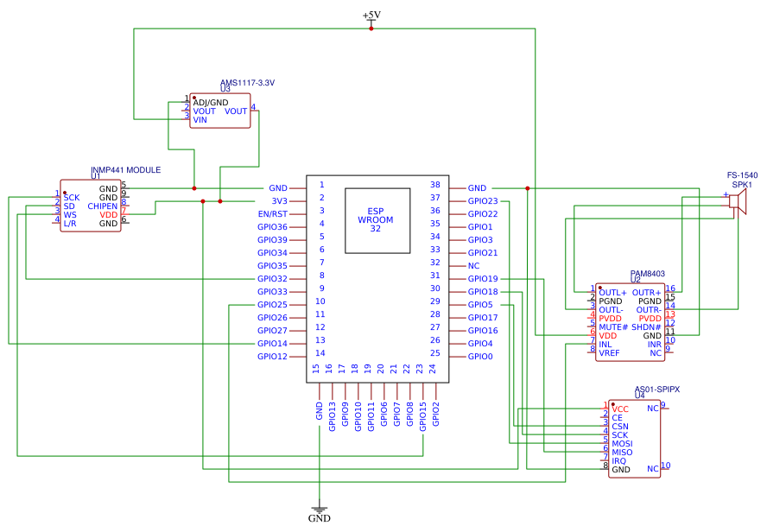This screenshot has height=532, width=767.
Task: Click the GPIO27 pin label
Action: pyautogui.click(x=272, y=331)
